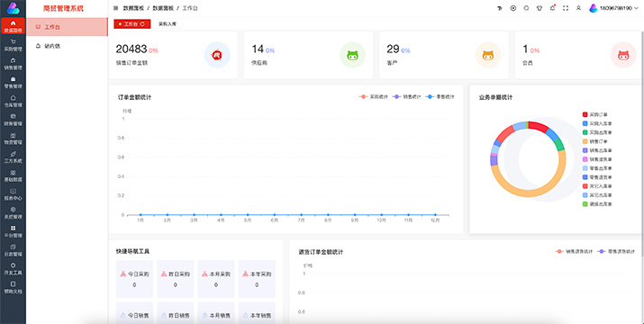Collapse the menu with the hamburger icon

(x=116, y=8)
